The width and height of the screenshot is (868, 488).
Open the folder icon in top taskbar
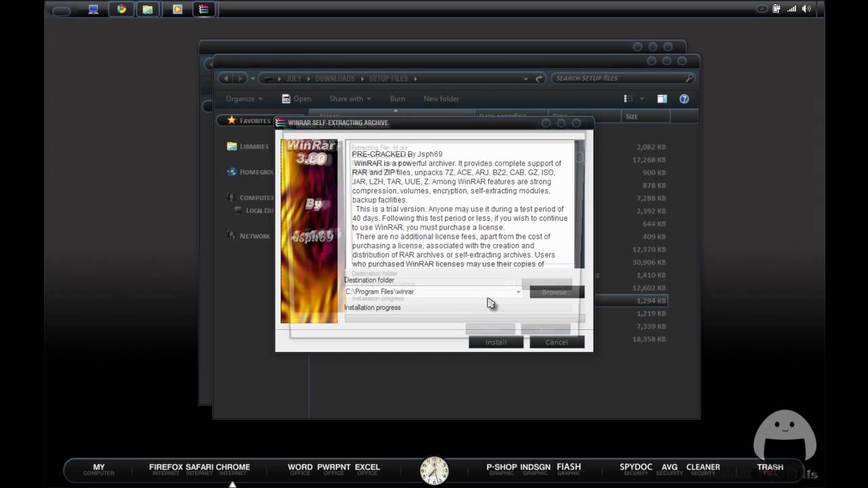click(x=147, y=9)
